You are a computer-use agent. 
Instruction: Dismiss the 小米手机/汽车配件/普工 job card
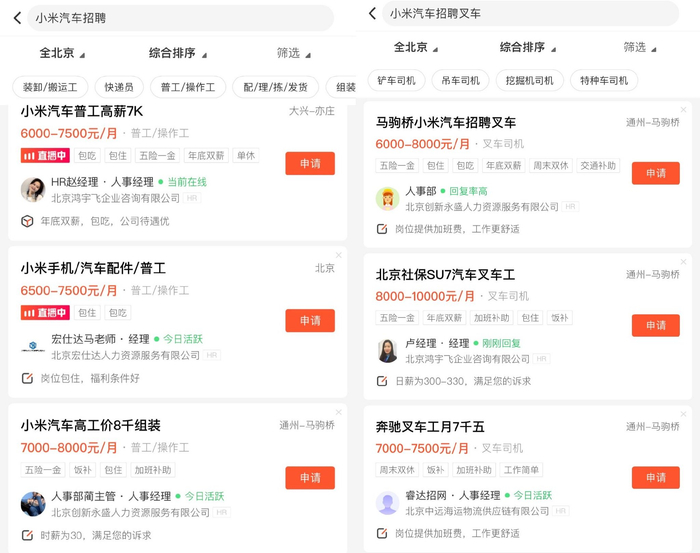(339, 255)
